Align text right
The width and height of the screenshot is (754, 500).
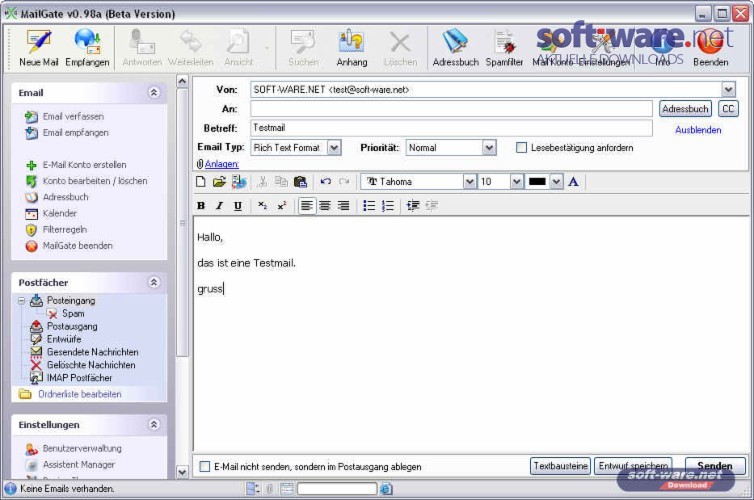click(x=343, y=206)
